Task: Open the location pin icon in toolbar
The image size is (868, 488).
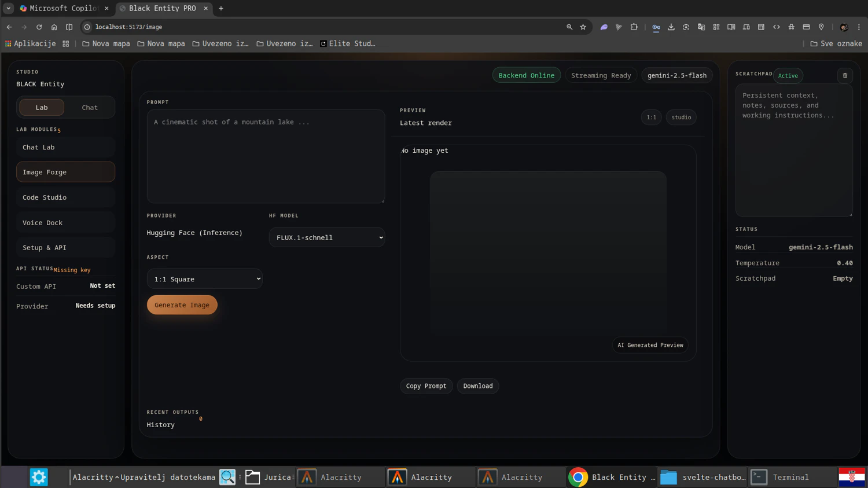Action: [821, 27]
